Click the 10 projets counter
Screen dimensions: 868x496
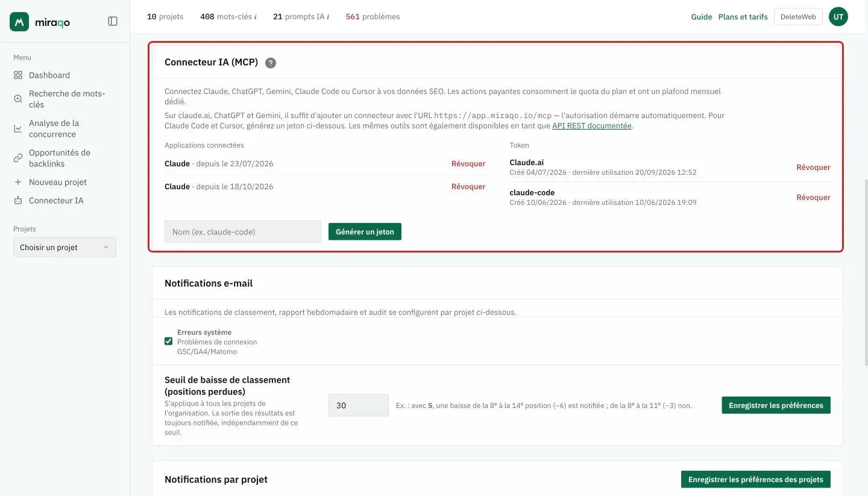click(x=165, y=17)
